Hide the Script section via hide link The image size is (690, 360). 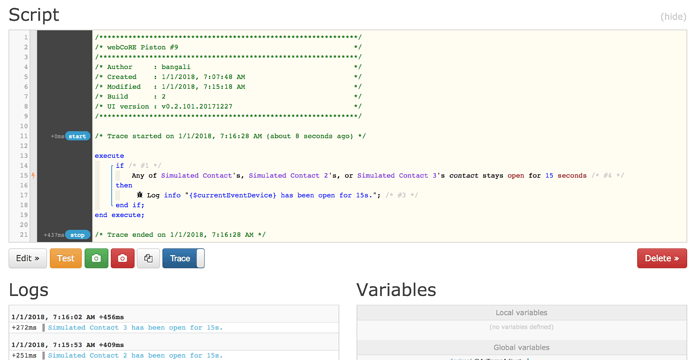673,17
